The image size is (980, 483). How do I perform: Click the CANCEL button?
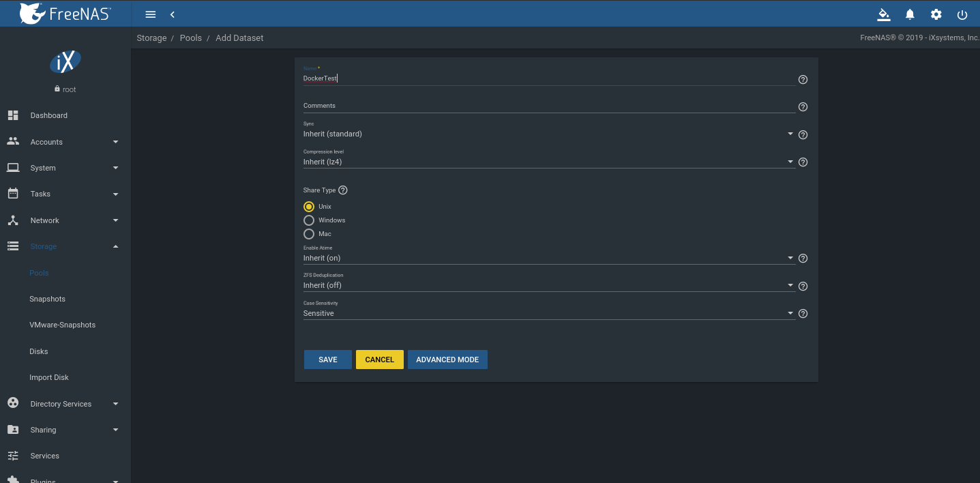pos(380,360)
